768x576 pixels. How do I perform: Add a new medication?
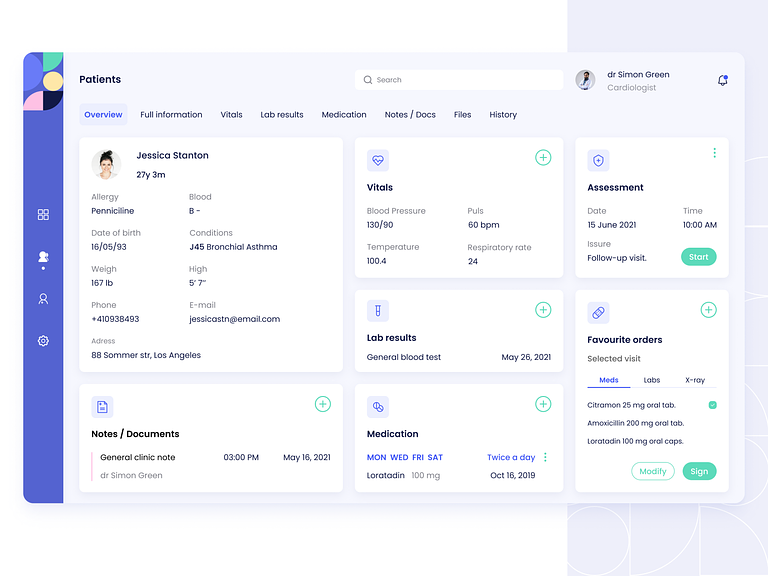(x=543, y=404)
